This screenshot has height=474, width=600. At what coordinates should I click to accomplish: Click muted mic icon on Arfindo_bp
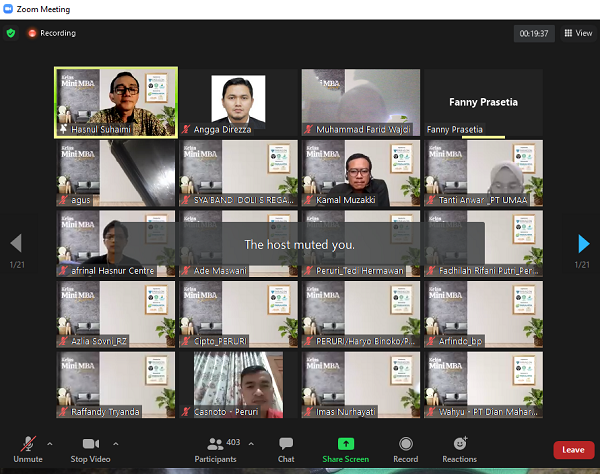click(431, 341)
